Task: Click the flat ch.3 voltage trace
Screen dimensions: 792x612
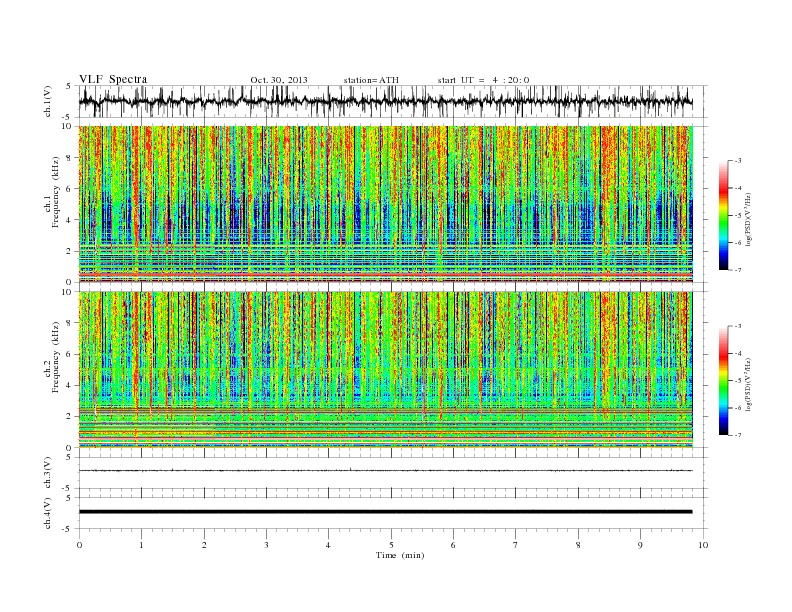Action: [x=385, y=471]
